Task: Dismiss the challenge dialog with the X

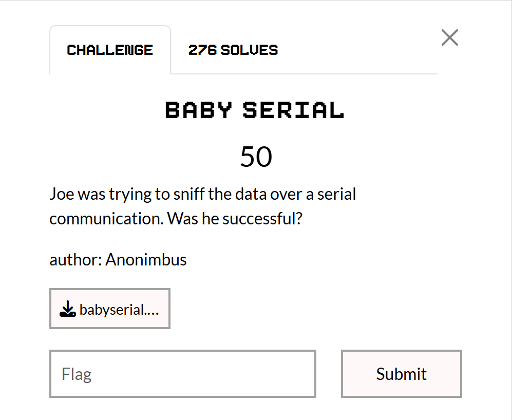Action: tap(450, 37)
